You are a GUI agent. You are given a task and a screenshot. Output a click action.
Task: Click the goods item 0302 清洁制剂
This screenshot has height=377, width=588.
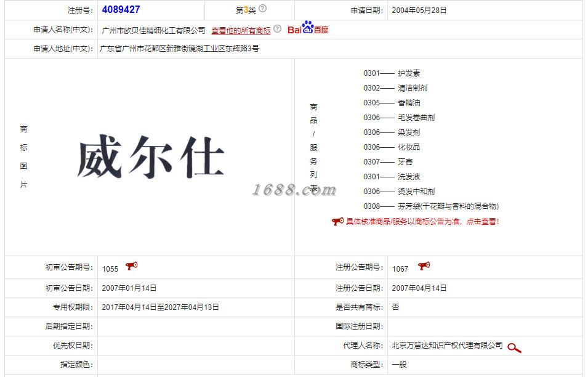[x=395, y=88]
